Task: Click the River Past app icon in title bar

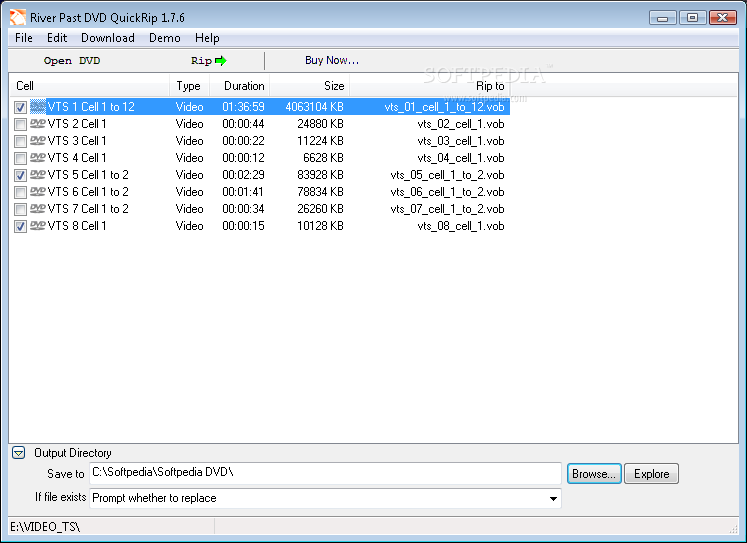Action: pos(18,18)
